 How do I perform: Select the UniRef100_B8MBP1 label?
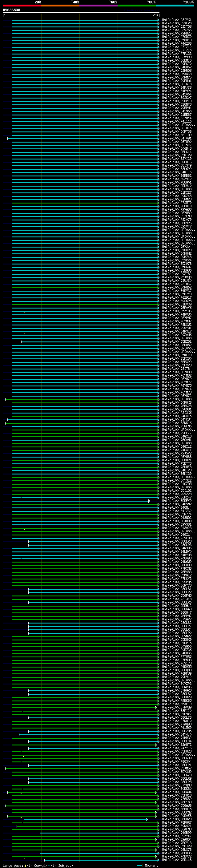click(176, 460)
